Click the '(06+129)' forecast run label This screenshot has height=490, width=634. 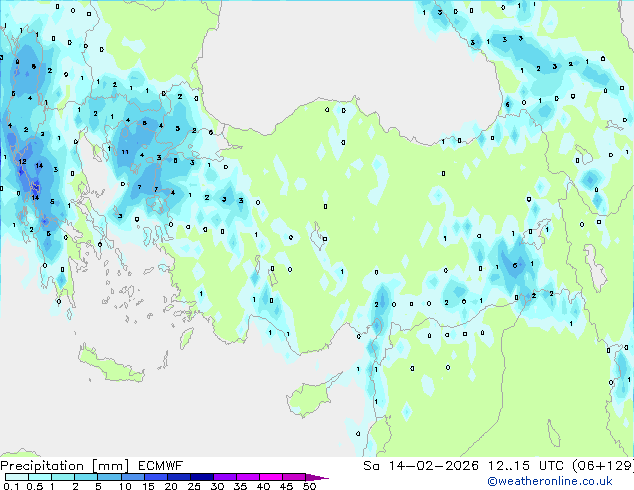(603, 466)
